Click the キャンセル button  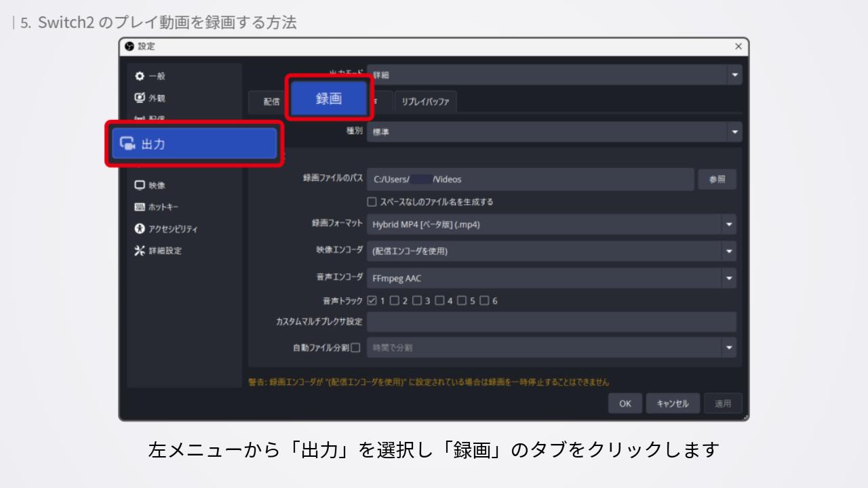(672, 403)
